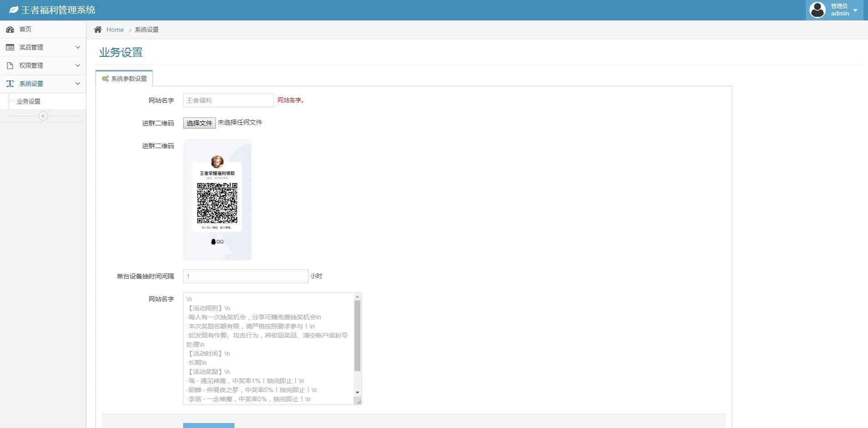Screen dimensions: 868x428
Task: Click the blue submit button at page bottom
Action: pos(209,426)
